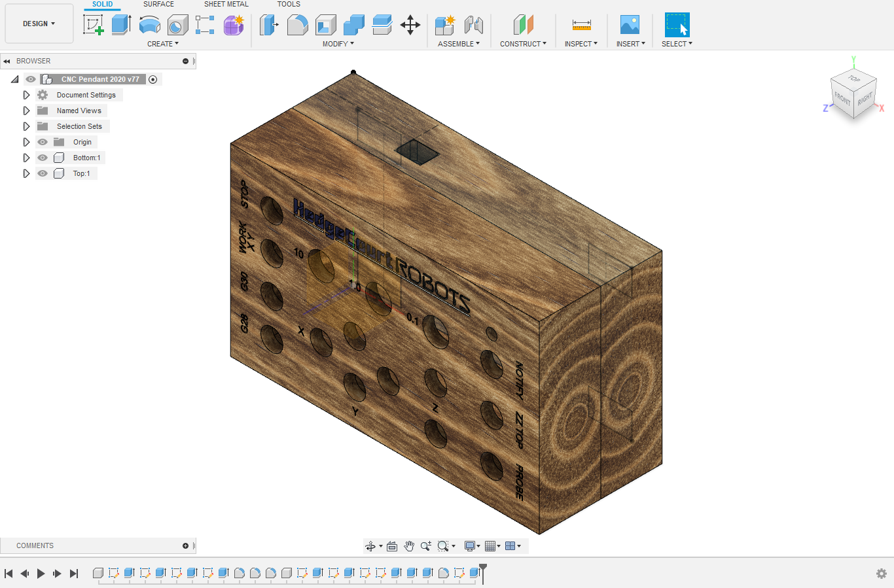Step timeline back one feature

(x=25, y=574)
